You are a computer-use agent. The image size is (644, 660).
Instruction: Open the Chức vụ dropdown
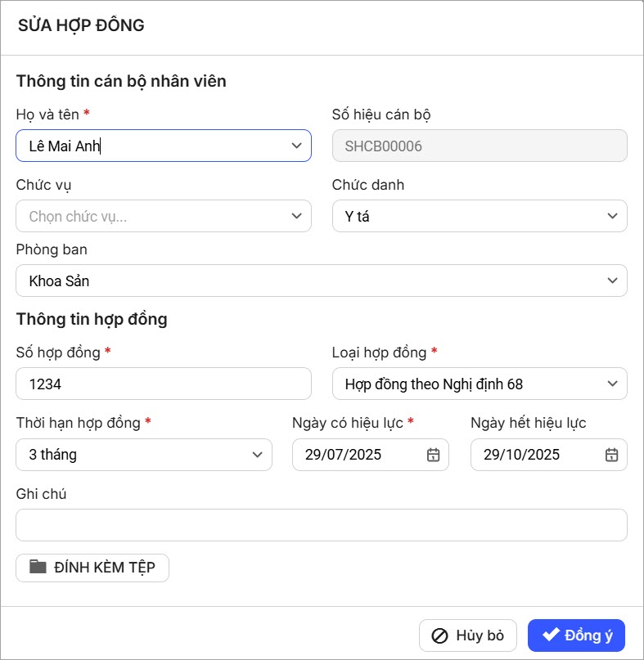pyautogui.click(x=164, y=216)
